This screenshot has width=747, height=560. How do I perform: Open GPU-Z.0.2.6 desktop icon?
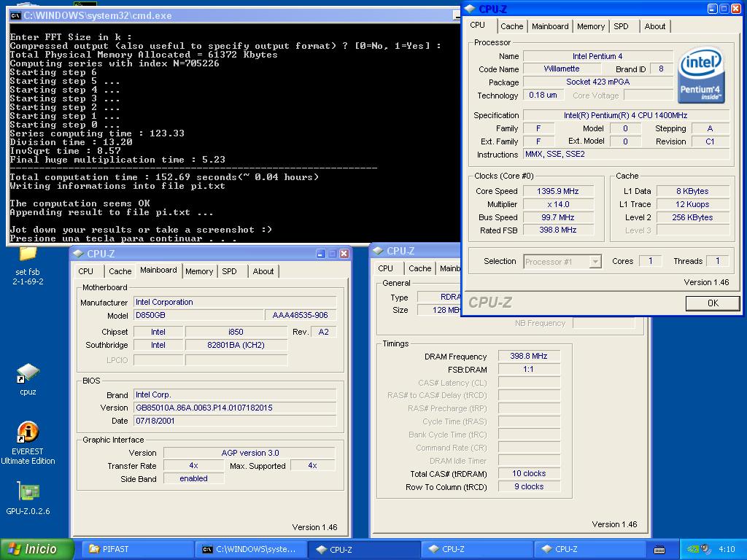click(28, 498)
